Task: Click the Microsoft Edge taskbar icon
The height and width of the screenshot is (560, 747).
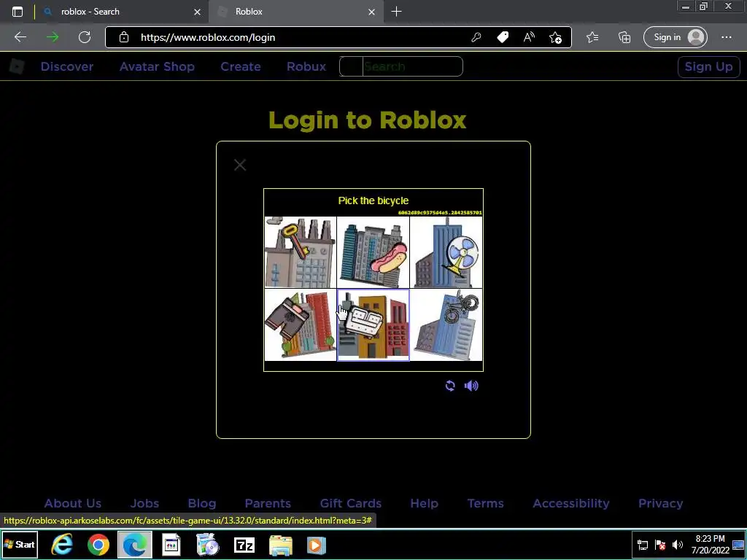Action: 135,544
